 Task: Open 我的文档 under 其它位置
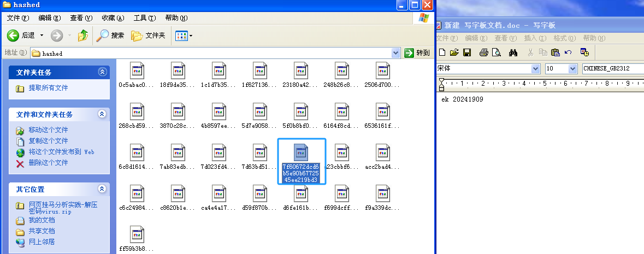42,220
